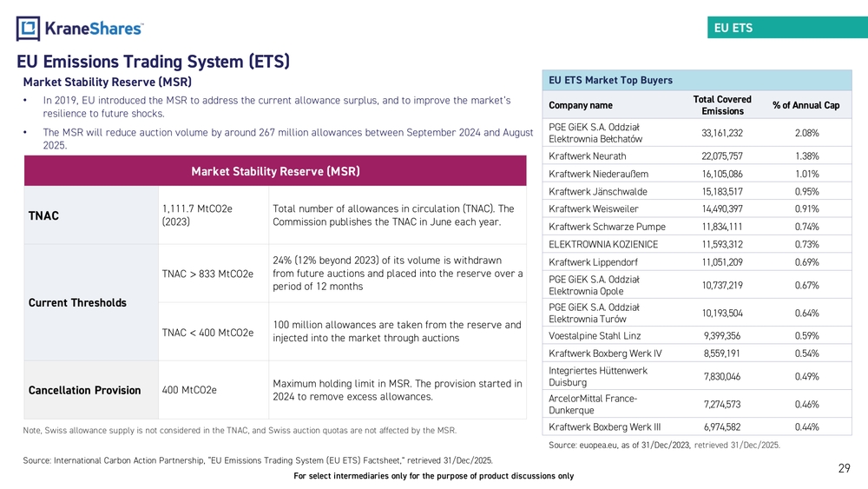Select the EU ETS Market Top Buyers header
Viewport: 868px width, 489px height.
[611, 81]
